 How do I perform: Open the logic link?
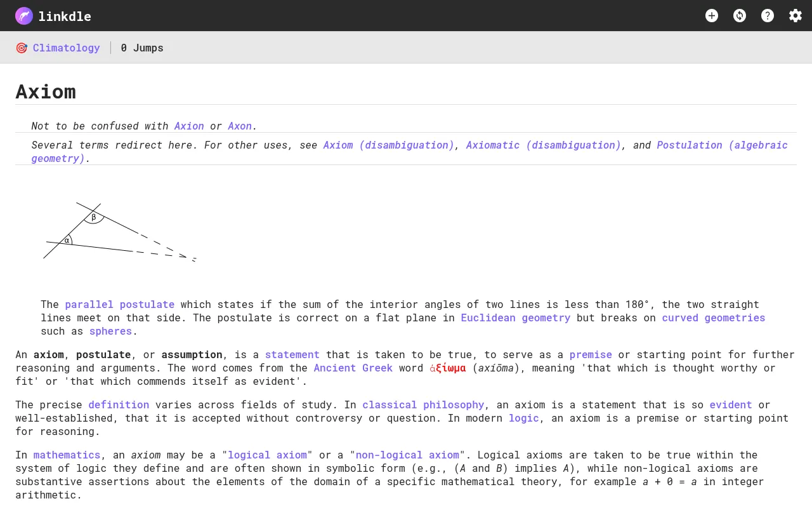[x=524, y=418]
